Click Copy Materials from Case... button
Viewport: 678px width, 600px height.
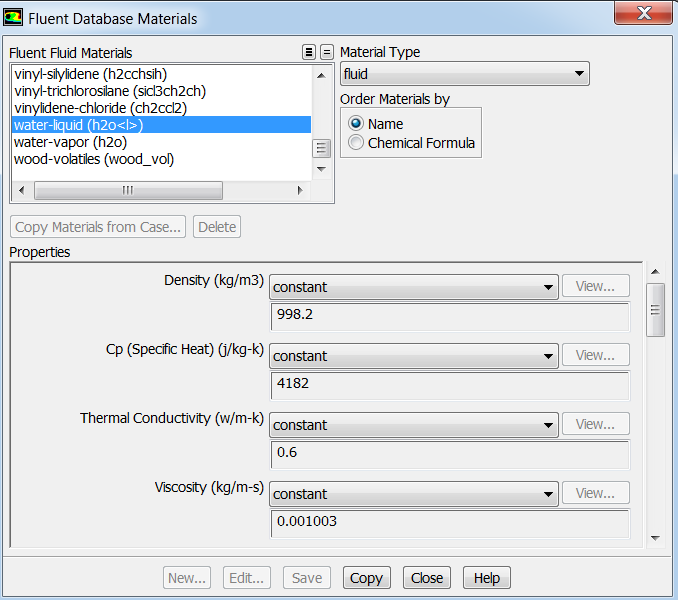pyautogui.click(x=98, y=227)
